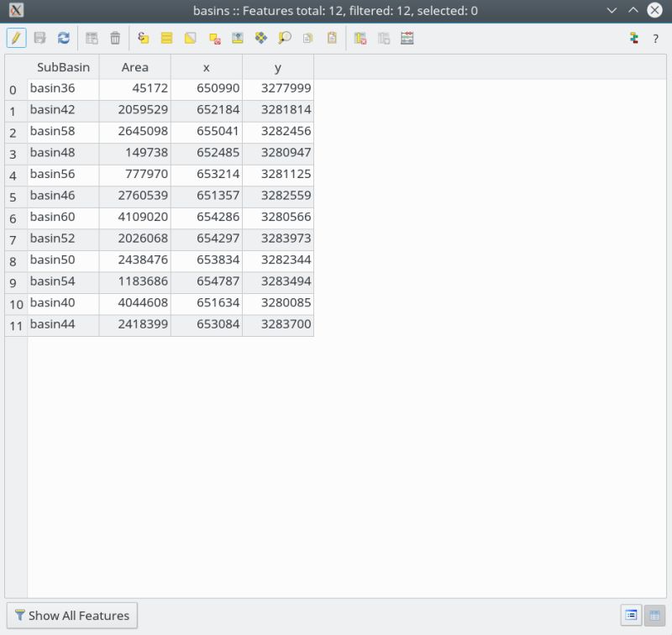
Task: Open the Show All Features filter menu
Action: click(x=71, y=615)
